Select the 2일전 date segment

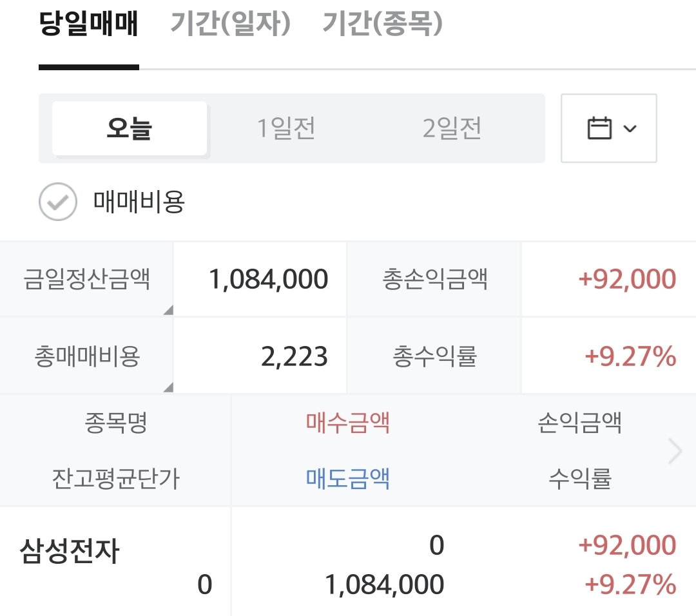coord(452,128)
